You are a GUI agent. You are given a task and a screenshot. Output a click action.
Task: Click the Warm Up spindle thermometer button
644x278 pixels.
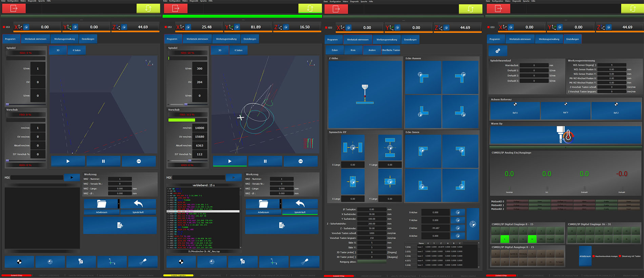coord(565,135)
